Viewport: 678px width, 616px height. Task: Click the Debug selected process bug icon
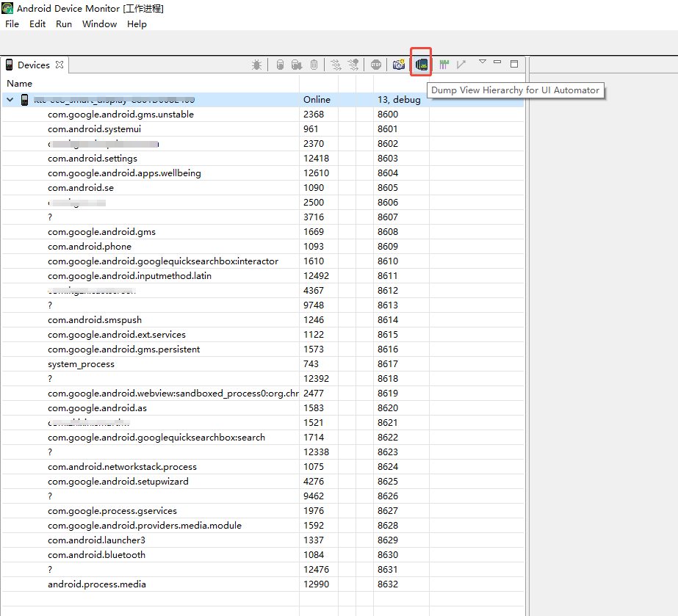256,65
